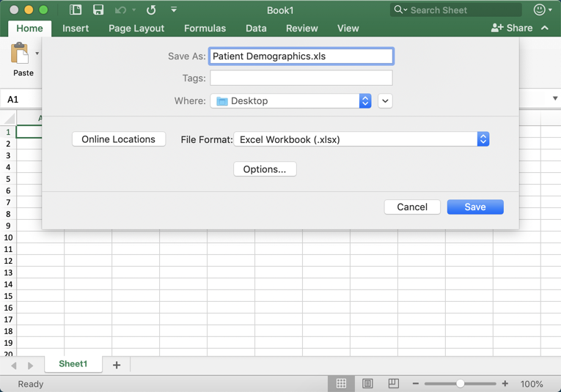Switch to Normal view icon

pos(341,384)
